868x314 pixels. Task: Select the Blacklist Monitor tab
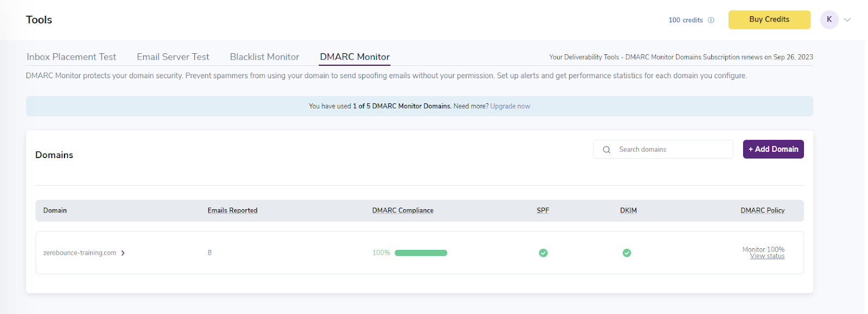(264, 56)
